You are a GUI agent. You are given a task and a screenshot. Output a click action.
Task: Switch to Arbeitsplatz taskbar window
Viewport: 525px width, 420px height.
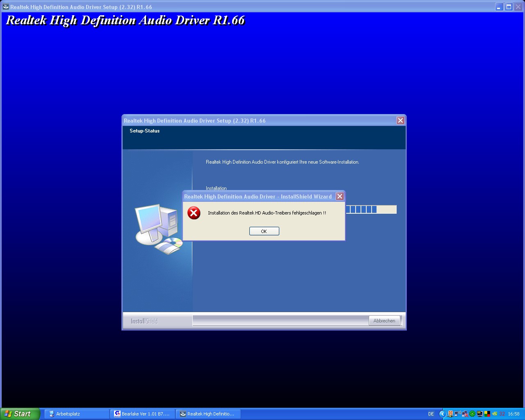pos(77,414)
